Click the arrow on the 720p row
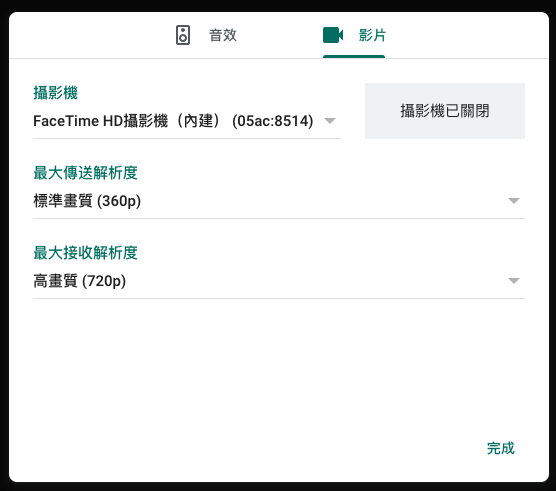 pos(514,281)
